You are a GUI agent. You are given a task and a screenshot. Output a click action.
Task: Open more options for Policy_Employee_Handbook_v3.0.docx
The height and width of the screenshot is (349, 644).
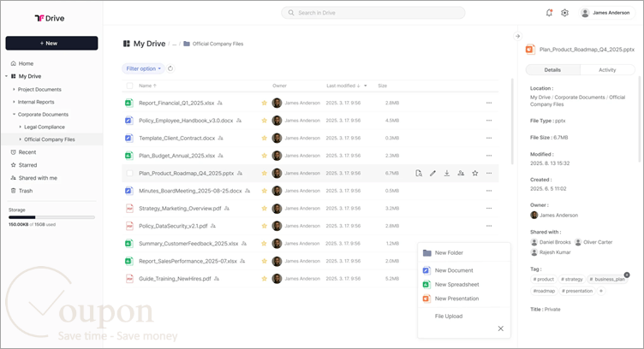(x=489, y=121)
